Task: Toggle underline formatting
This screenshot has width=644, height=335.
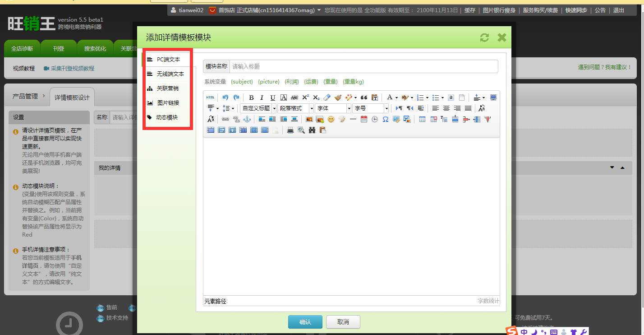Action: point(273,98)
